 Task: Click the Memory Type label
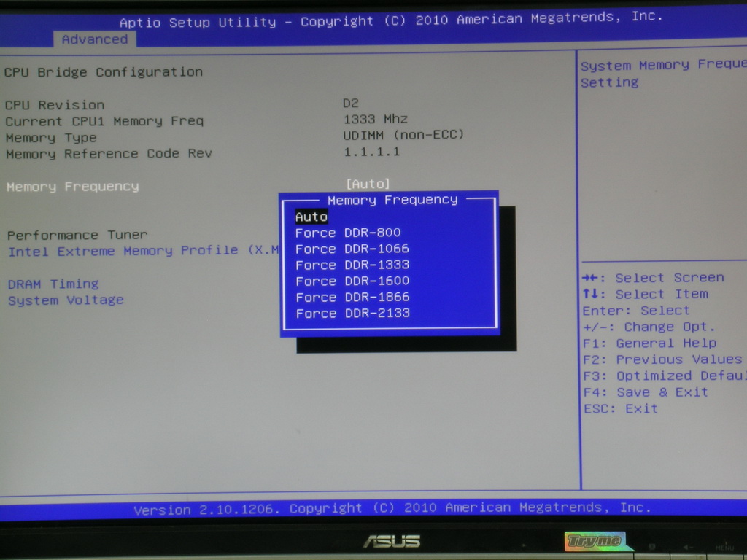51,138
